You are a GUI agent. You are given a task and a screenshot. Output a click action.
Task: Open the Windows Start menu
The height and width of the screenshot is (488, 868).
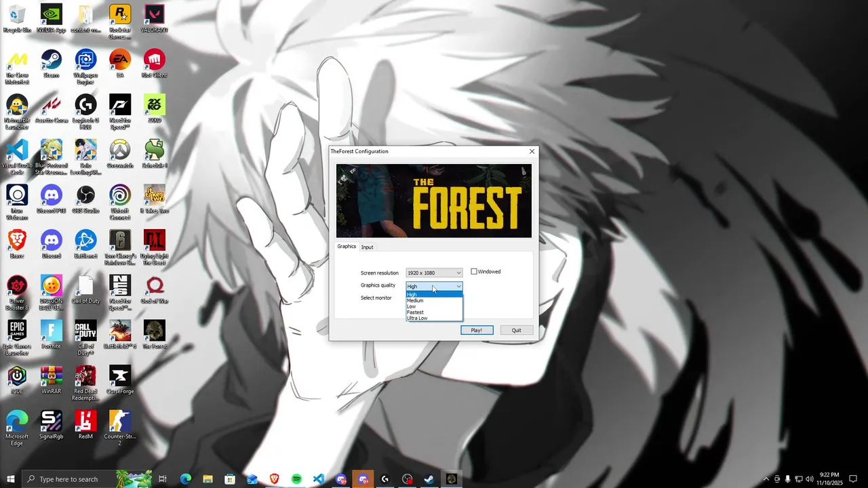tap(10, 479)
